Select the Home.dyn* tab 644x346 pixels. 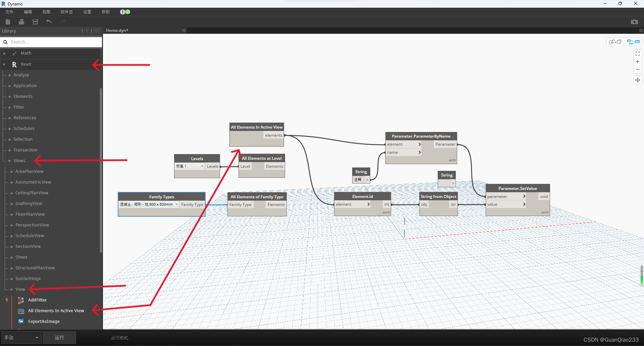click(x=117, y=30)
